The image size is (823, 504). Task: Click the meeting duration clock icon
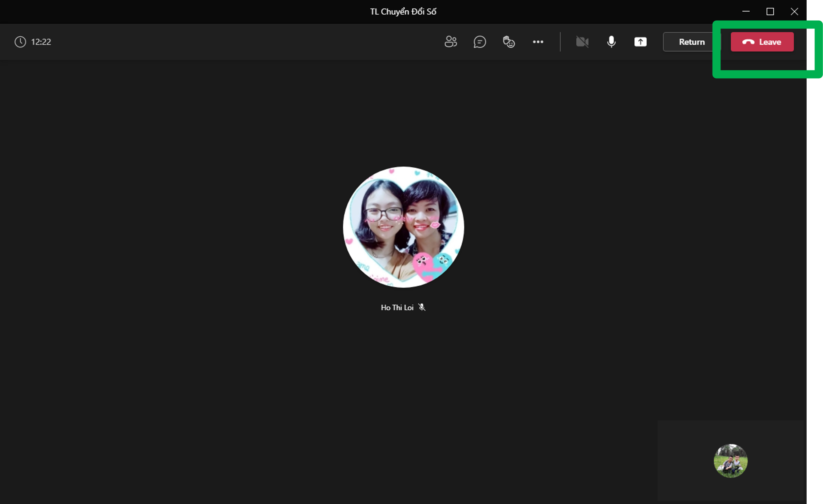click(20, 42)
